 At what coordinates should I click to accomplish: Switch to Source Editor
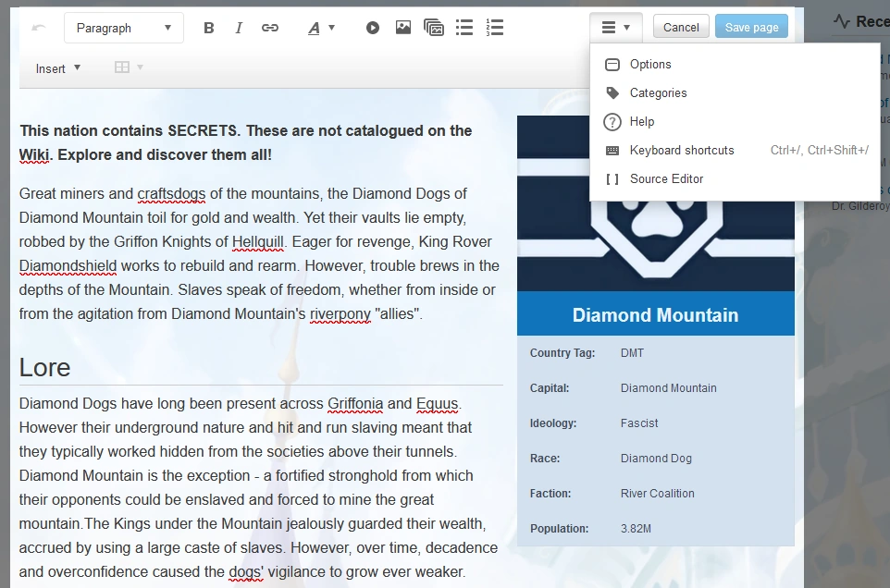[735, 179]
